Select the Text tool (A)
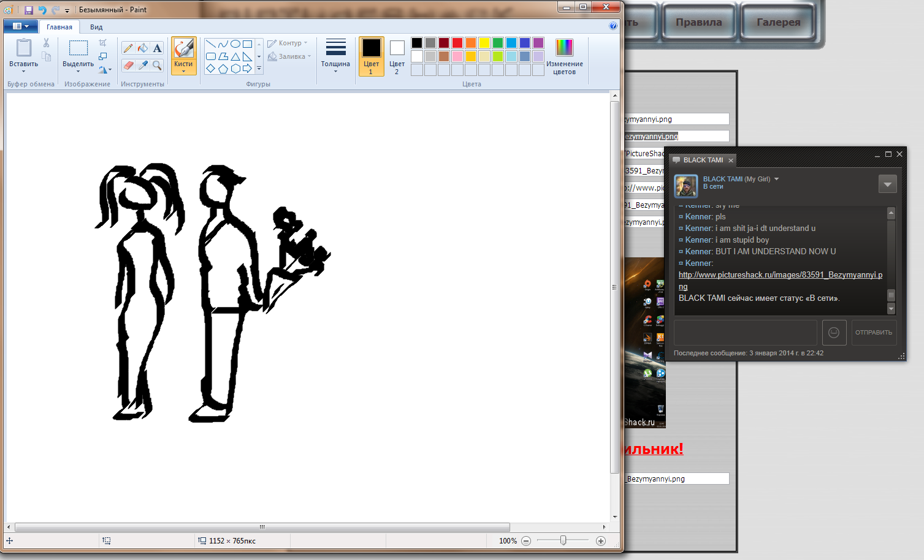 [158, 48]
